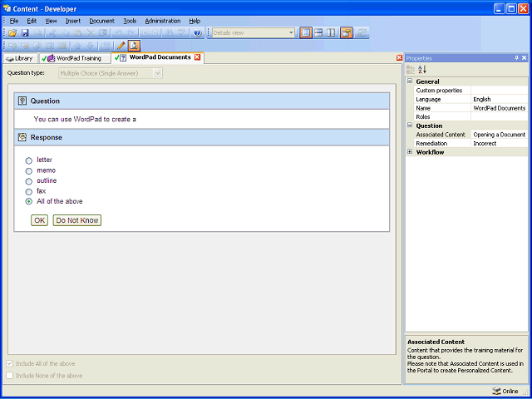Collapse the Question properties section
Screen dimensions: 532x399
click(x=410, y=126)
